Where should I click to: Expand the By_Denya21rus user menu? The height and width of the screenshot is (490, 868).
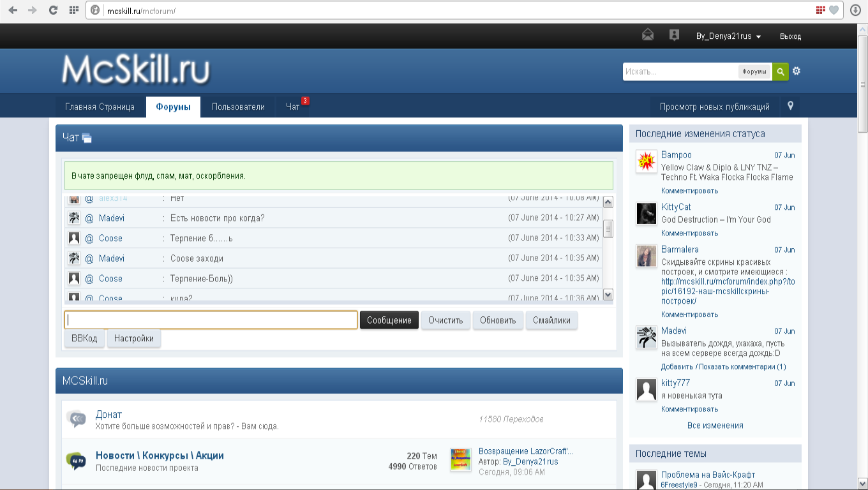729,36
